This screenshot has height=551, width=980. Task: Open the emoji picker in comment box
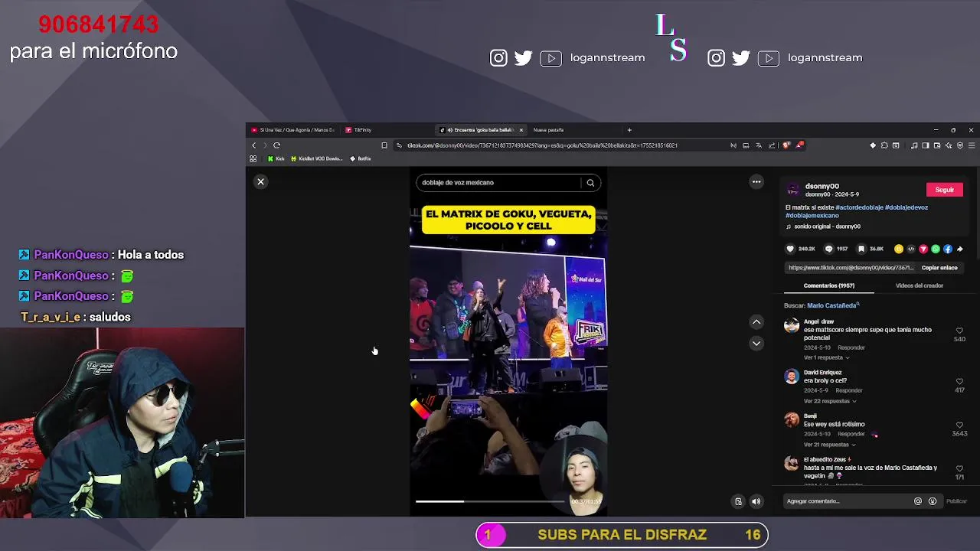tap(933, 501)
